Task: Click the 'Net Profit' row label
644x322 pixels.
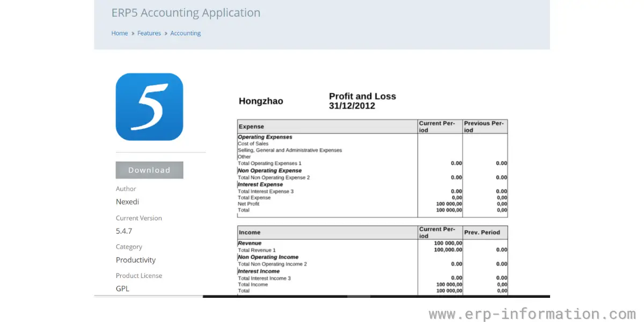Action: point(248,204)
